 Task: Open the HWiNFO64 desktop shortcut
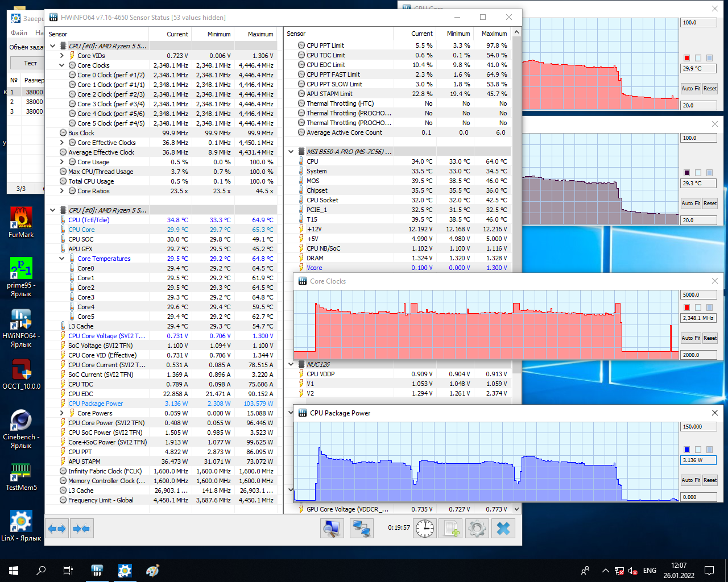pyautogui.click(x=21, y=328)
